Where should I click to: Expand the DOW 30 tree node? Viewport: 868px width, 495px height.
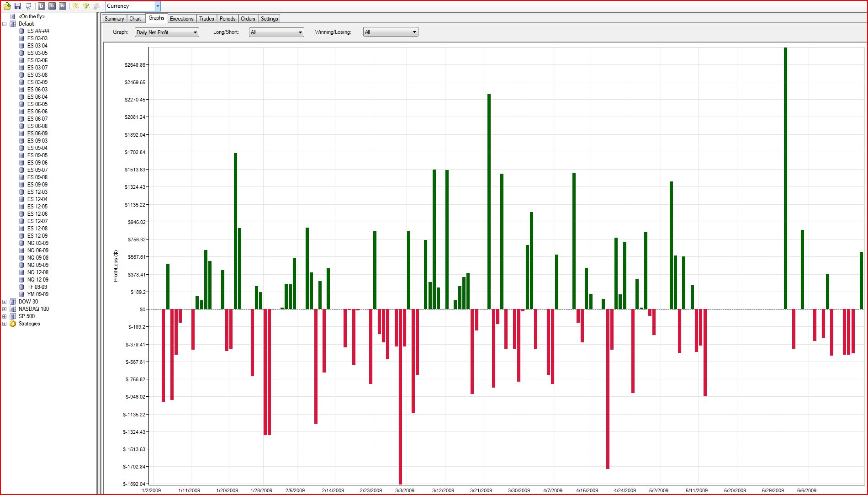5,302
